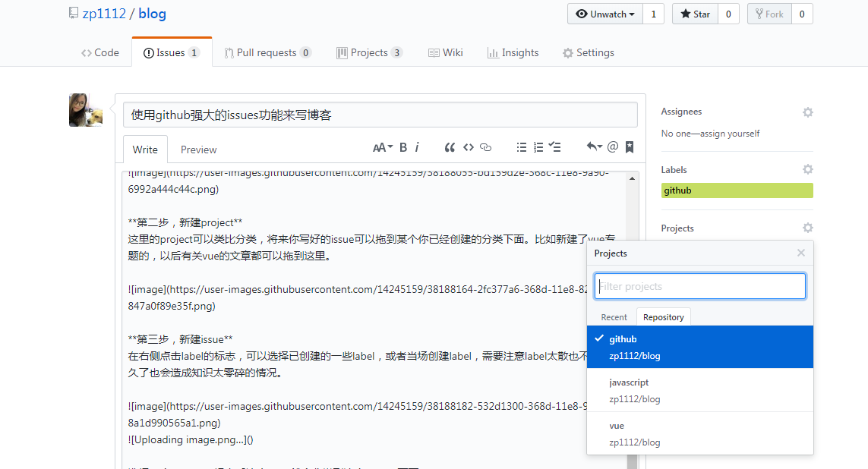
Task: Select the javascript project
Action: 699,390
